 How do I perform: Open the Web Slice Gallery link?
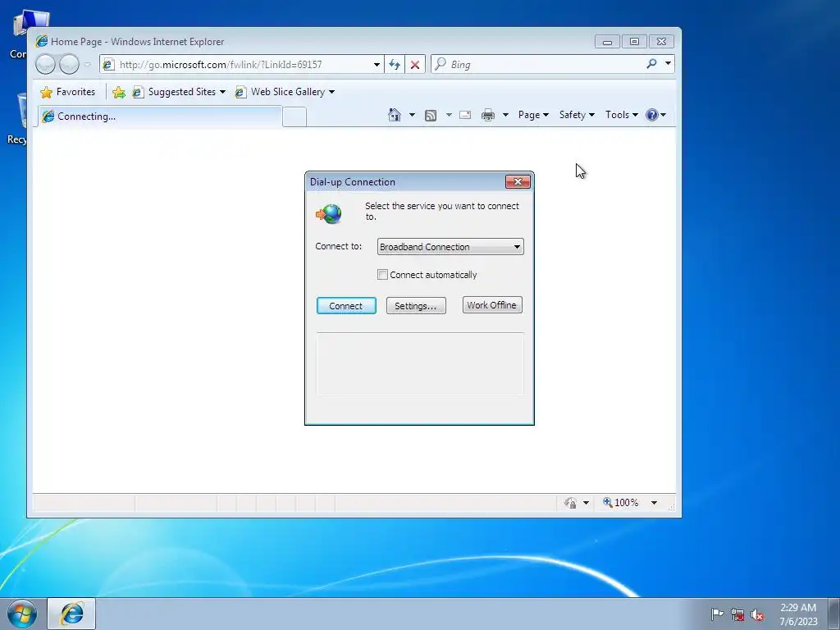pyautogui.click(x=285, y=92)
